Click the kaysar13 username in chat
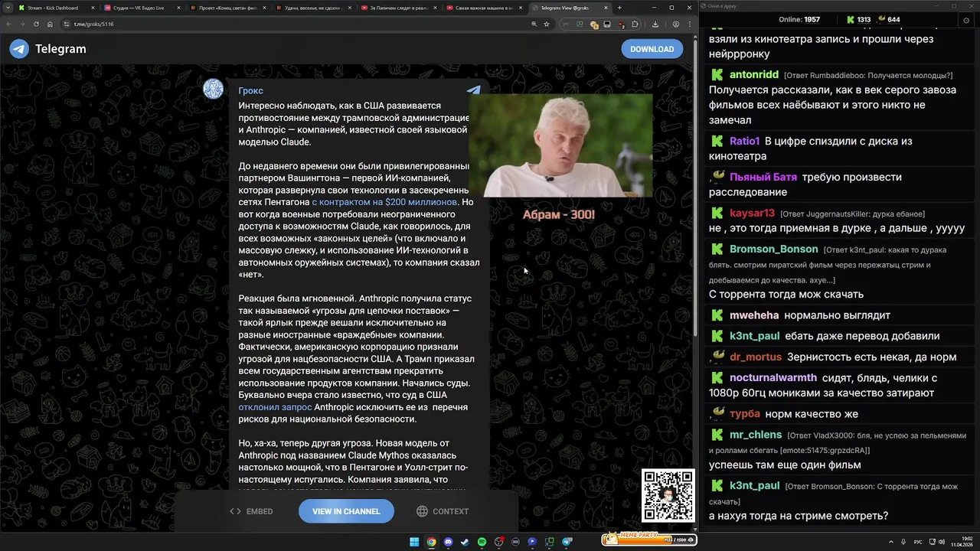Viewport: 980px width, 551px height. click(752, 213)
